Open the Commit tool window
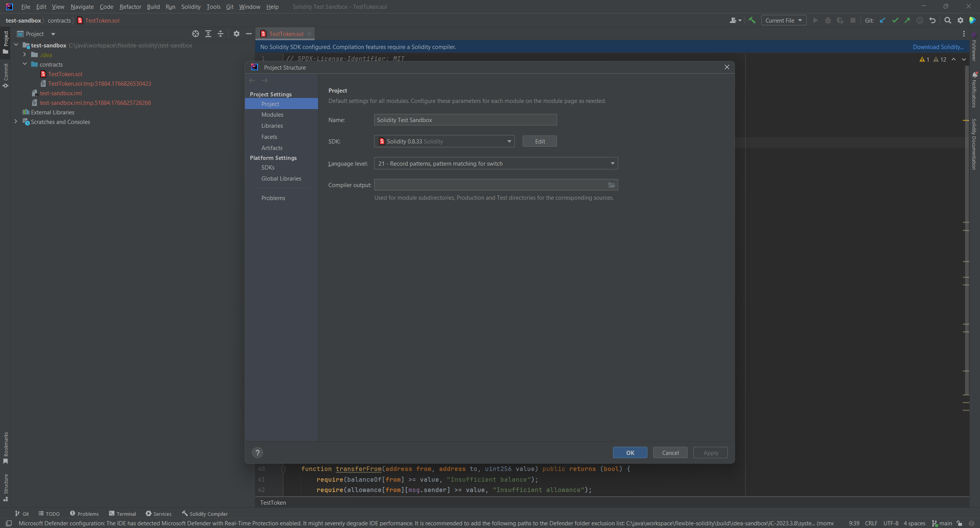This screenshot has height=528, width=980. pos(5,76)
